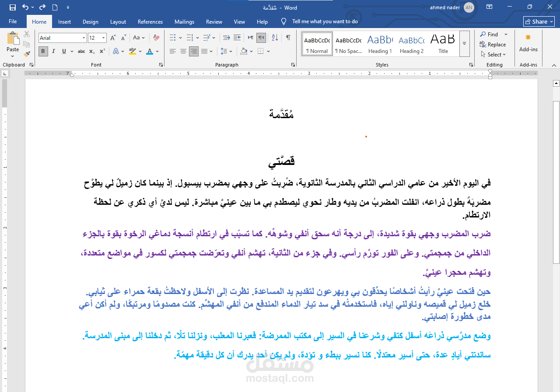This screenshot has width=560, height=392.
Task: Apply the Title style
Action: [443, 43]
